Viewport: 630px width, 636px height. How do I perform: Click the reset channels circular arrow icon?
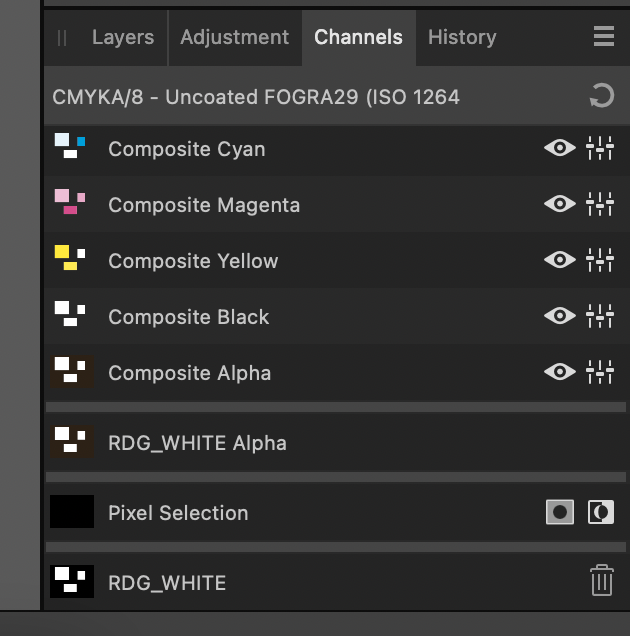point(602,96)
